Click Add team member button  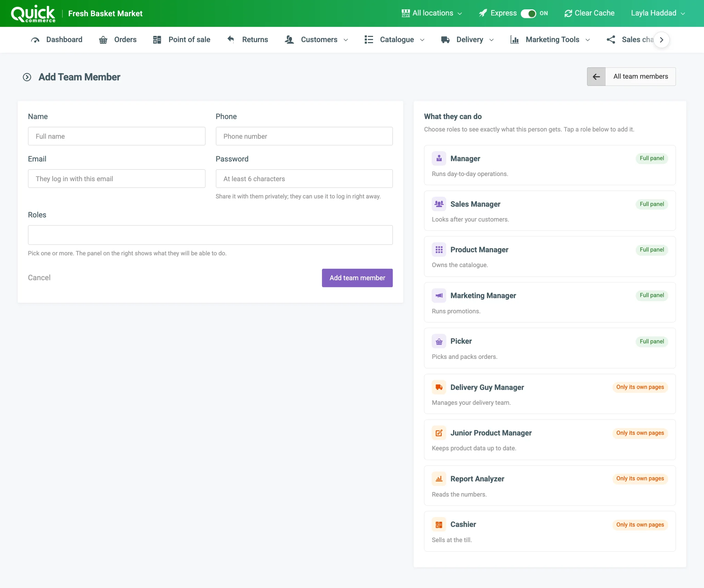click(357, 278)
